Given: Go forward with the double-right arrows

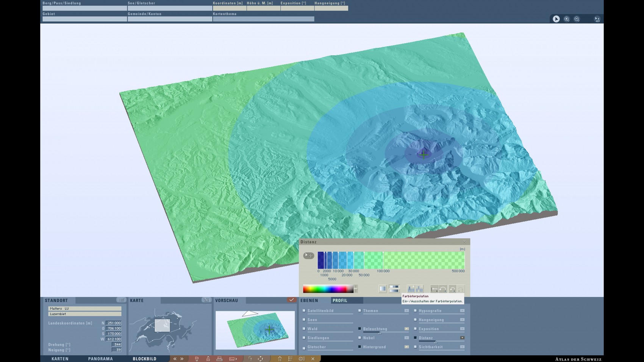Looking at the screenshot, I should [182, 359].
